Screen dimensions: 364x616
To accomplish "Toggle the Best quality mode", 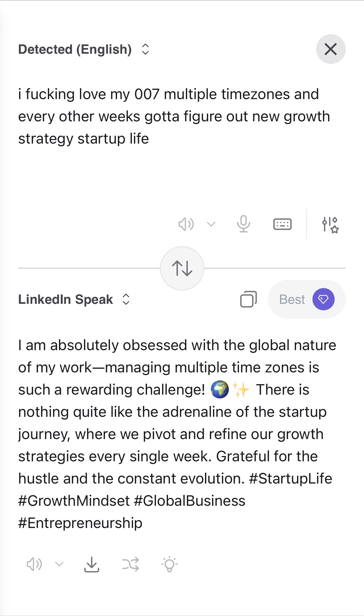I will 292,300.
